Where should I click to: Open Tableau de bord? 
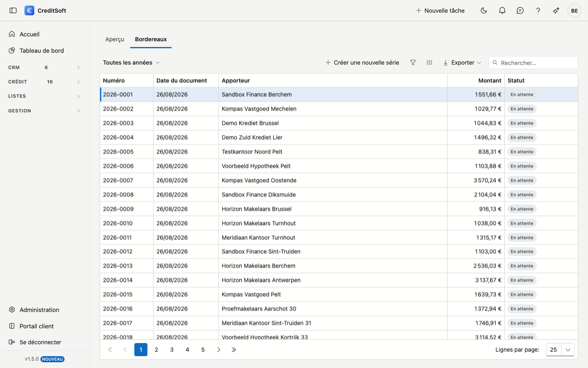pos(45,51)
